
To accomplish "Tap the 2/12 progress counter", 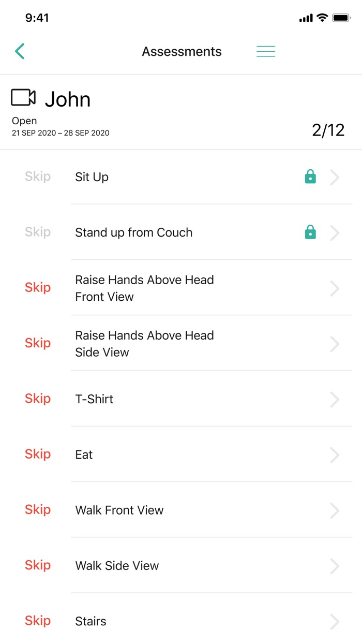I will (x=328, y=130).
